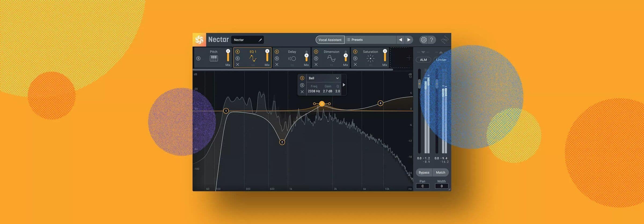The image size is (644, 224).
Task: Click the Gain value 2.7 dB
Action: (327, 91)
